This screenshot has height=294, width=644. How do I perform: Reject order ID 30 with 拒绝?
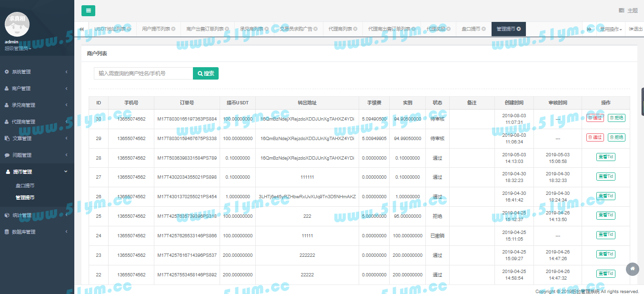point(616,118)
